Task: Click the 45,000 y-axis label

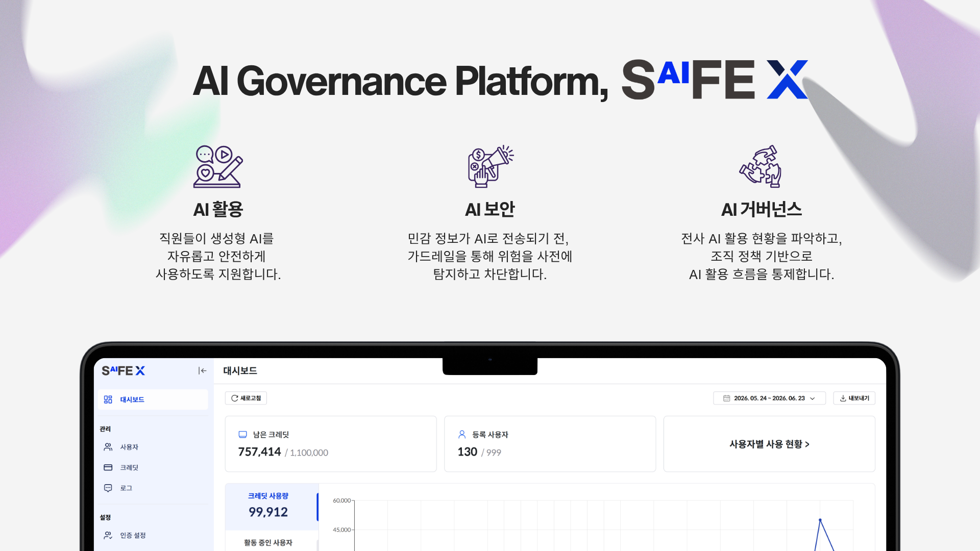Action: [x=341, y=530]
